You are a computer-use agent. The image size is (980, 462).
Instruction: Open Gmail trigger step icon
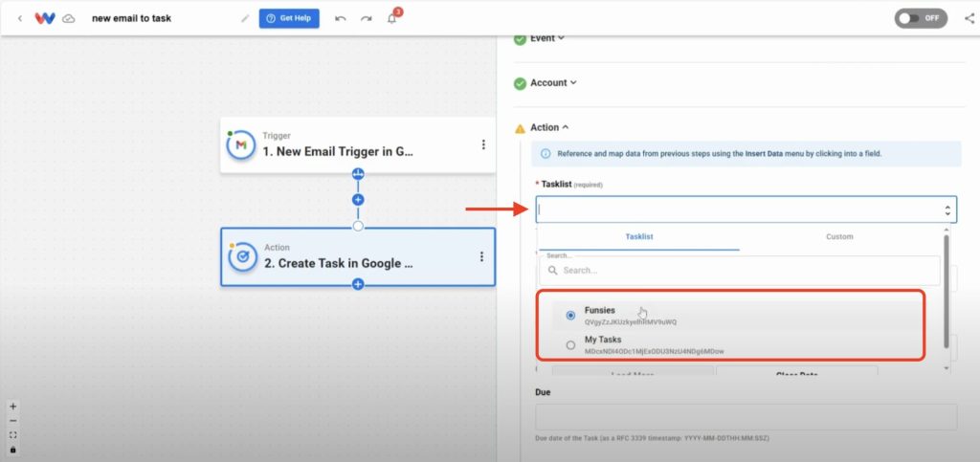(x=240, y=144)
